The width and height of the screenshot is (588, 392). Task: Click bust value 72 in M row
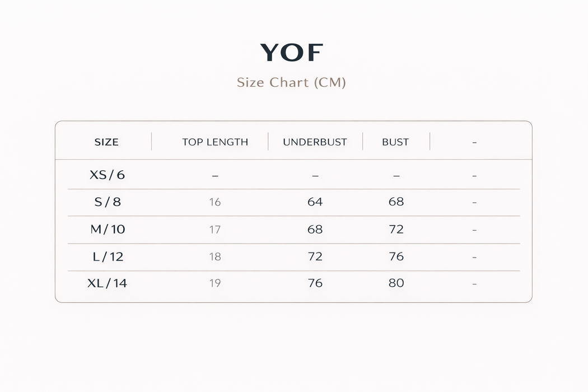396,229
